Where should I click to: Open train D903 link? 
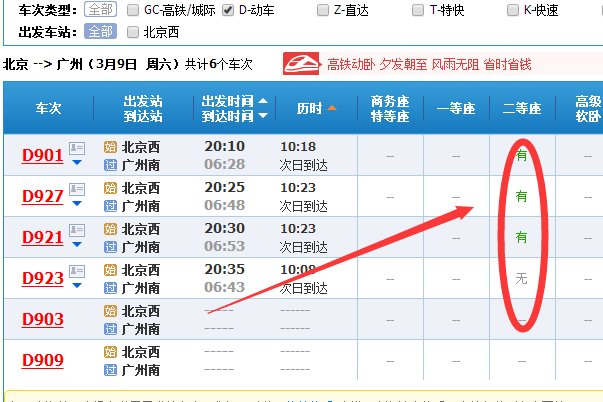click(43, 320)
